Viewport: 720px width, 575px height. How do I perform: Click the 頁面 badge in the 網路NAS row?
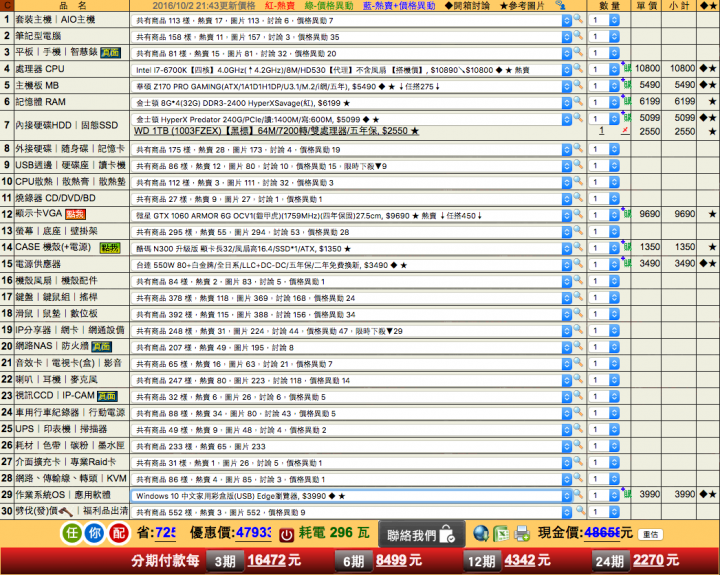[101, 347]
